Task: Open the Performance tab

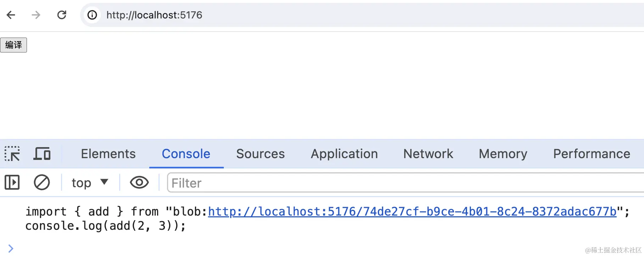Action: pos(592,154)
